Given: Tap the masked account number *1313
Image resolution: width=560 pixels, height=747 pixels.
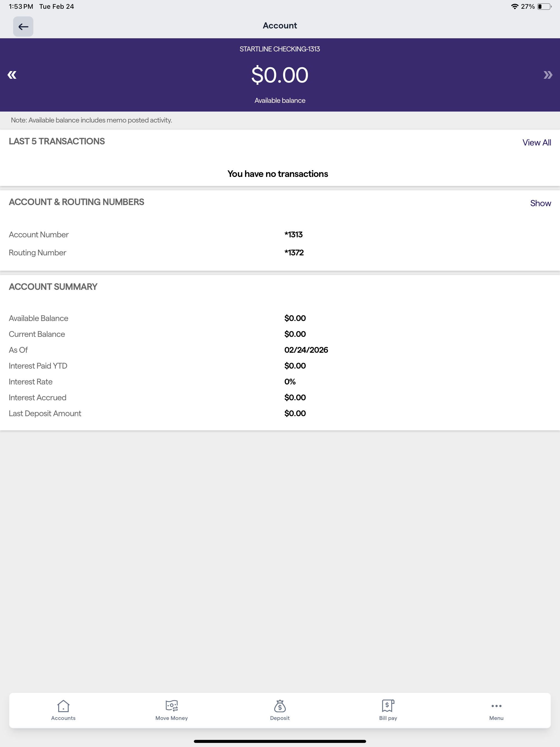Looking at the screenshot, I should (x=293, y=234).
